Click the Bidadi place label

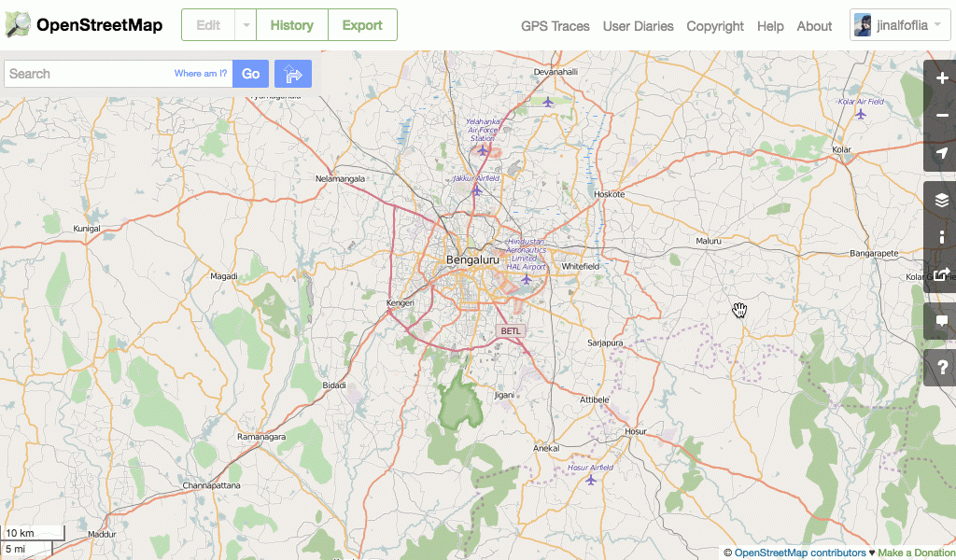(334, 385)
